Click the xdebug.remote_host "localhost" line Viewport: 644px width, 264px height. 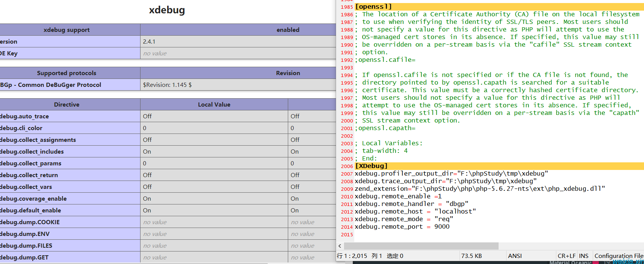[415, 212]
